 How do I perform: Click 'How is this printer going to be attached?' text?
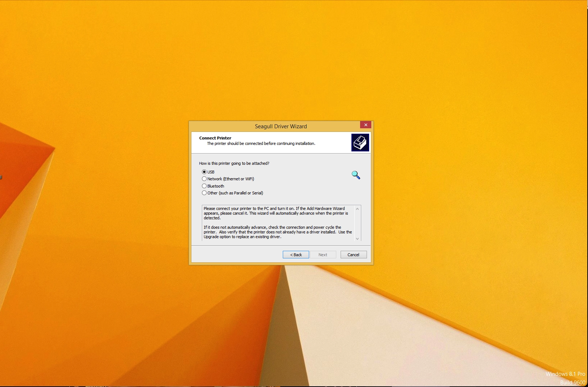pos(234,163)
